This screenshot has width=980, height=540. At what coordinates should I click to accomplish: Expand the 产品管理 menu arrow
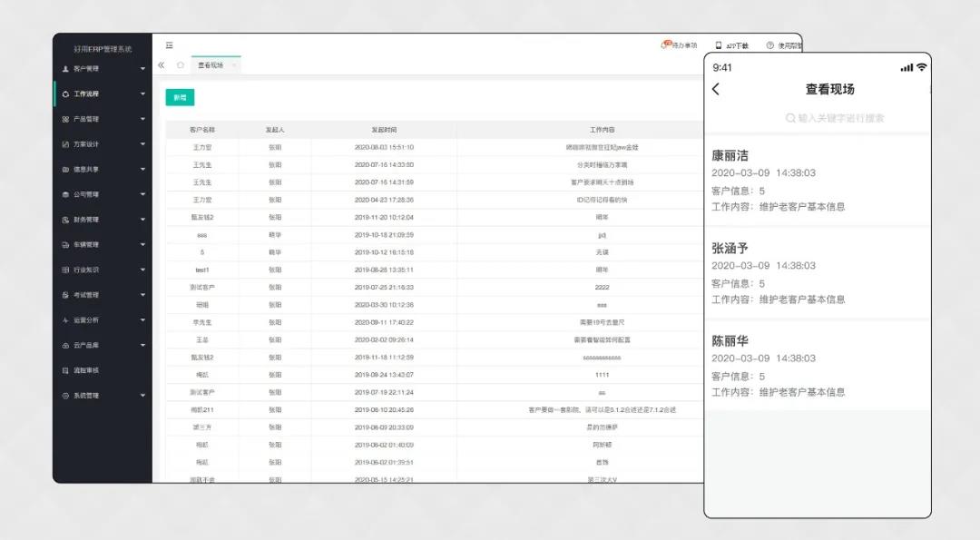pyautogui.click(x=142, y=120)
